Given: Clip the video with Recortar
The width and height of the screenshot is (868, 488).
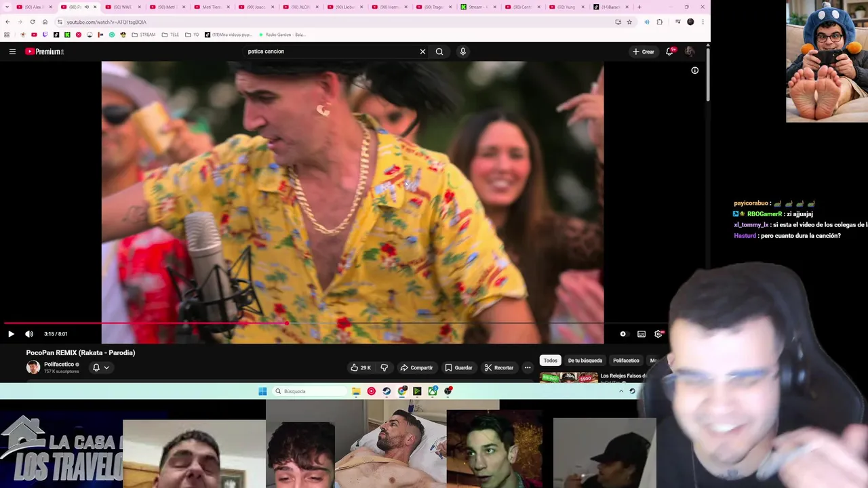Looking at the screenshot, I should coord(498,367).
